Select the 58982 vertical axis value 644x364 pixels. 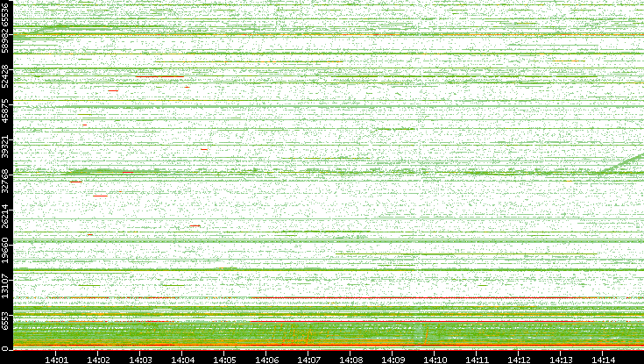point(4,42)
